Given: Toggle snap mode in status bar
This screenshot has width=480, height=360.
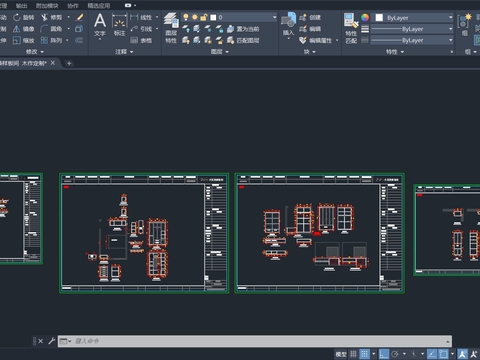Looking at the screenshot, I should [x=365, y=354].
